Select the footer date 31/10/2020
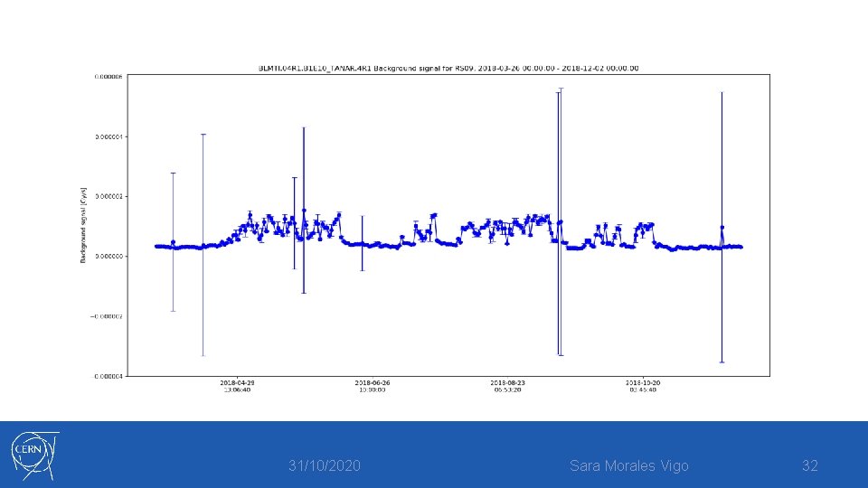This screenshot has width=868, height=488. (x=325, y=466)
